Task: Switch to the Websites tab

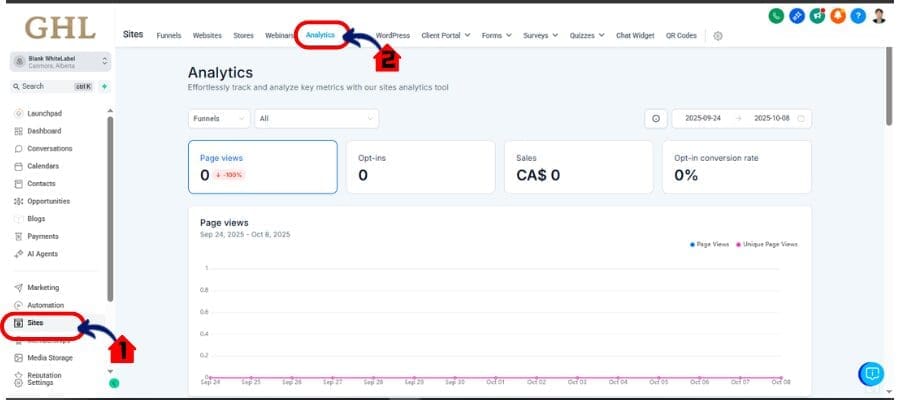Action: (x=207, y=35)
